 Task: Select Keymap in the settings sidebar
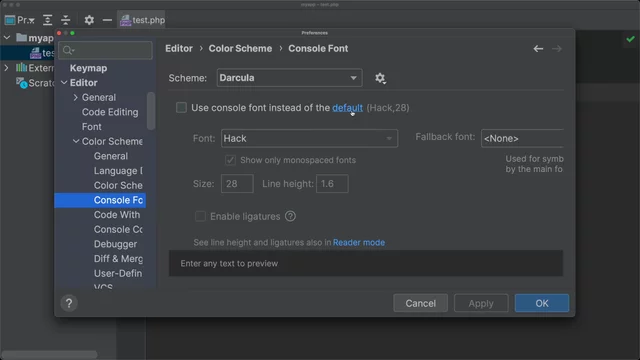(x=89, y=68)
